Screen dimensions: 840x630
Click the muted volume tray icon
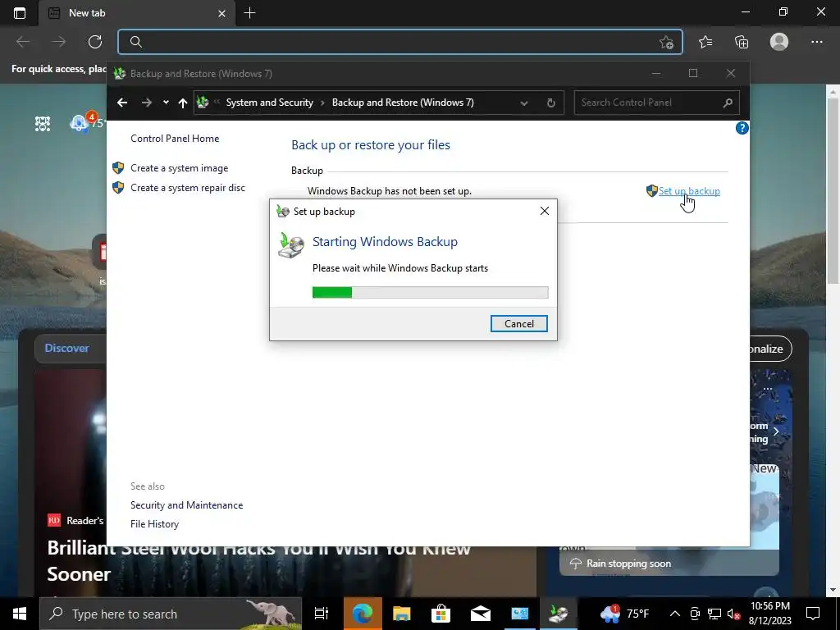coord(733,614)
